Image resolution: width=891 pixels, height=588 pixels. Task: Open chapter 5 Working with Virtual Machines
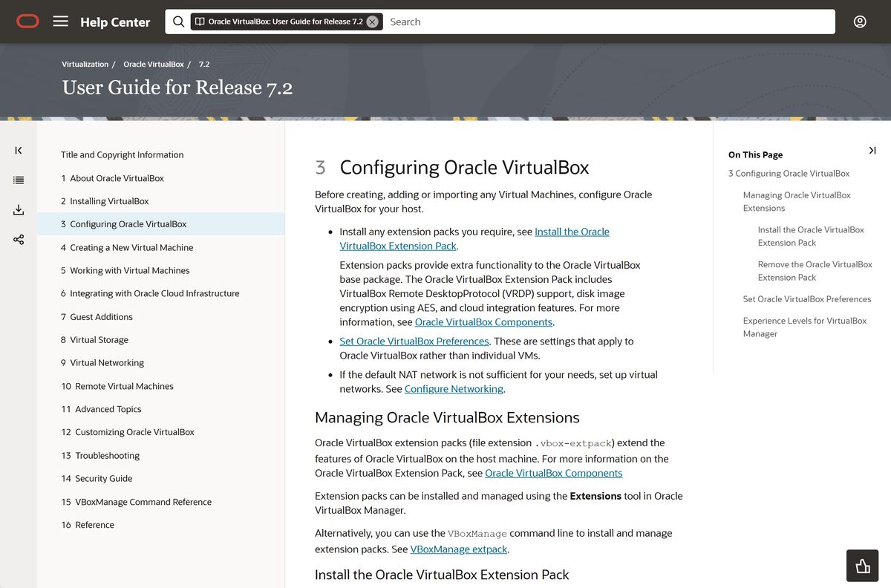click(x=125, y=270)
